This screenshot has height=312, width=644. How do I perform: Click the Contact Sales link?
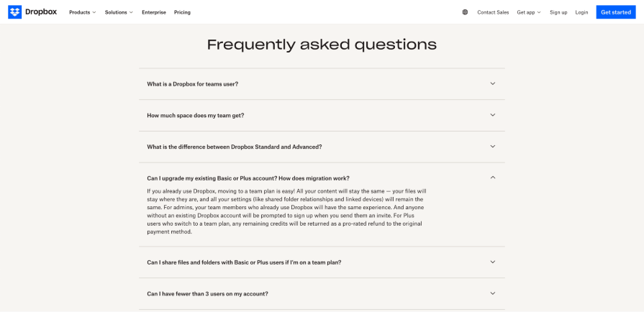pyautogui.click(x=493, y=12)
